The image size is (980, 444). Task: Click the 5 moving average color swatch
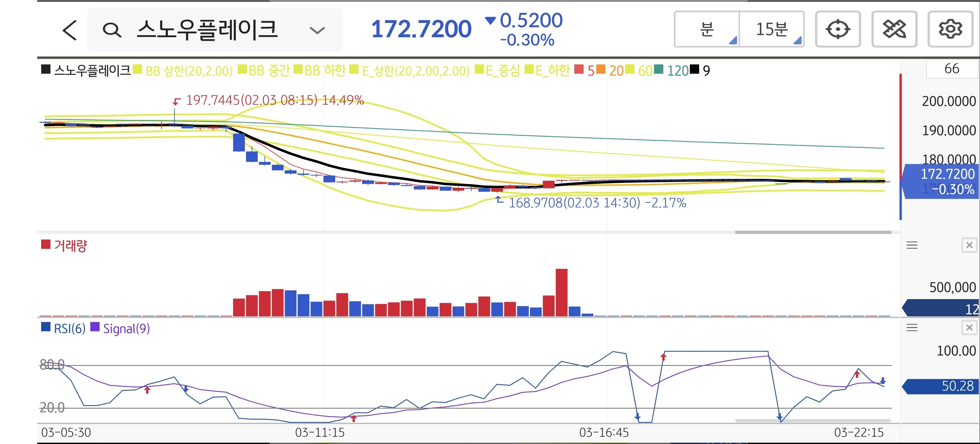(579, 70)
